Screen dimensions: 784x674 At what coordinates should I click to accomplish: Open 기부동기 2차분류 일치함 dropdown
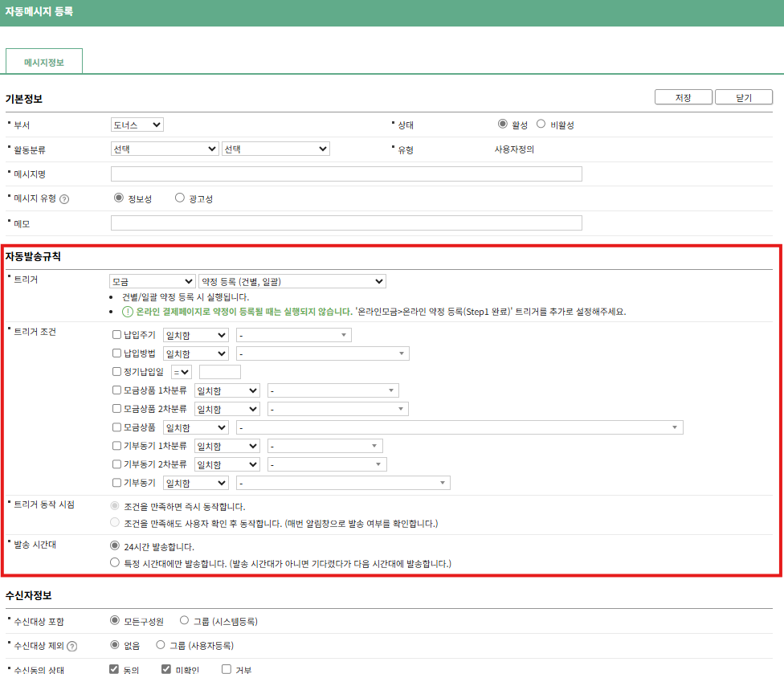pos(227,464)
